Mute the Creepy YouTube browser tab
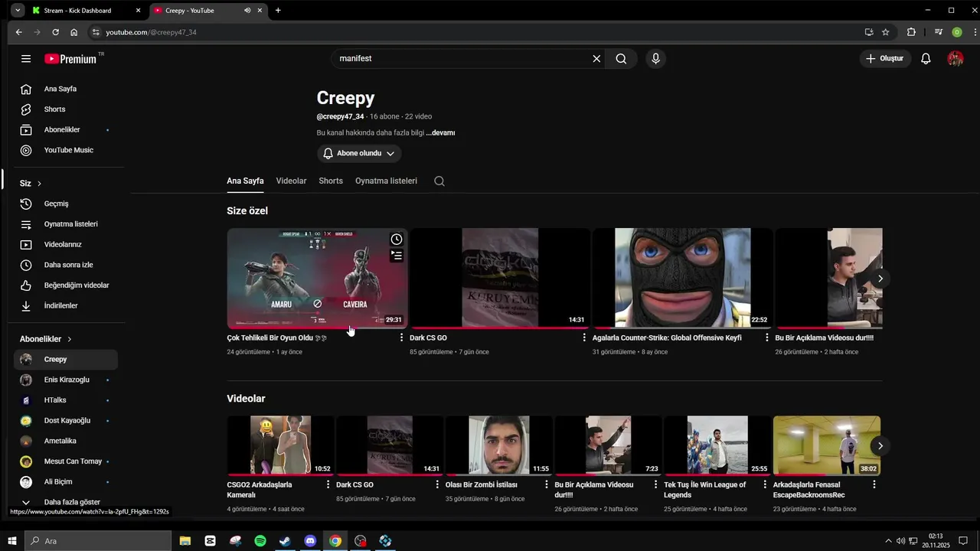The width and height of the screenshot is (980, 551). pos(247,11)
